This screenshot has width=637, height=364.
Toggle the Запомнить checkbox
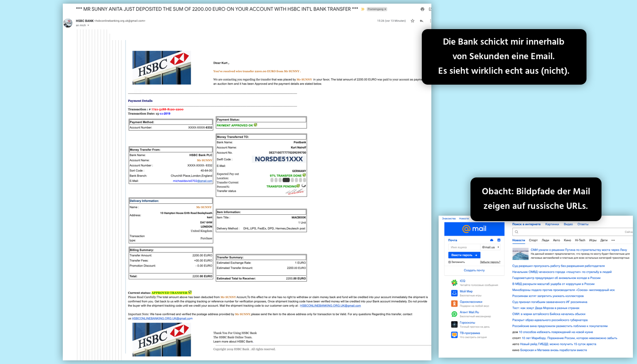[450, 262]
